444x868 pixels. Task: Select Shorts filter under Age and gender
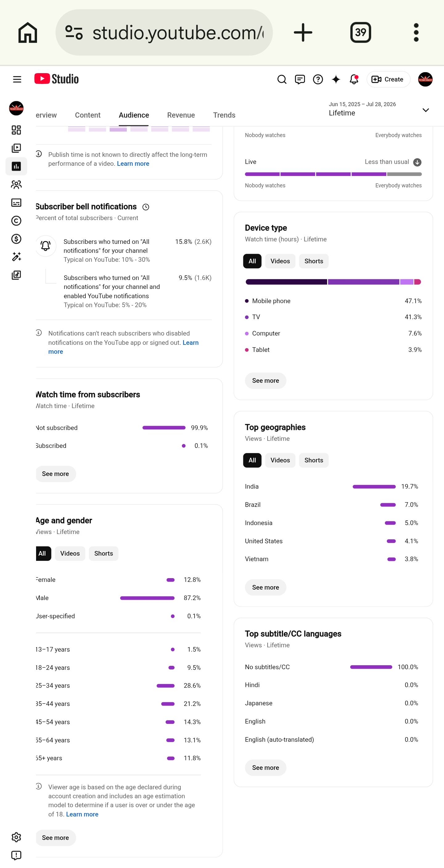104,553
